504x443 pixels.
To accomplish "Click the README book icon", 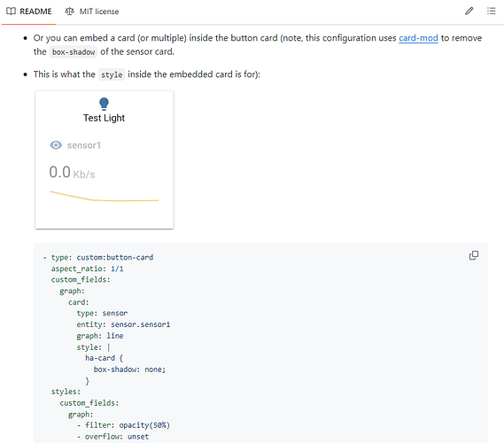I will [x=11, y=12].
